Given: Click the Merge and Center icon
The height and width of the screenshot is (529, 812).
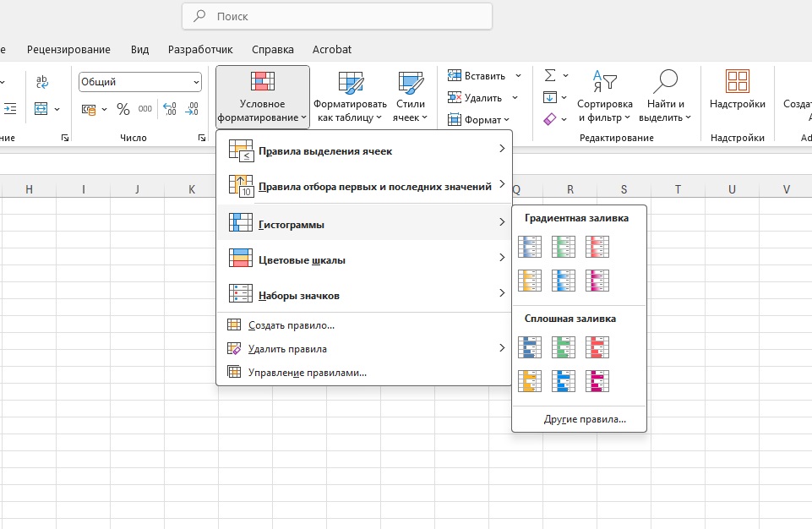Looking at the screenshot, I should [41, 109].
